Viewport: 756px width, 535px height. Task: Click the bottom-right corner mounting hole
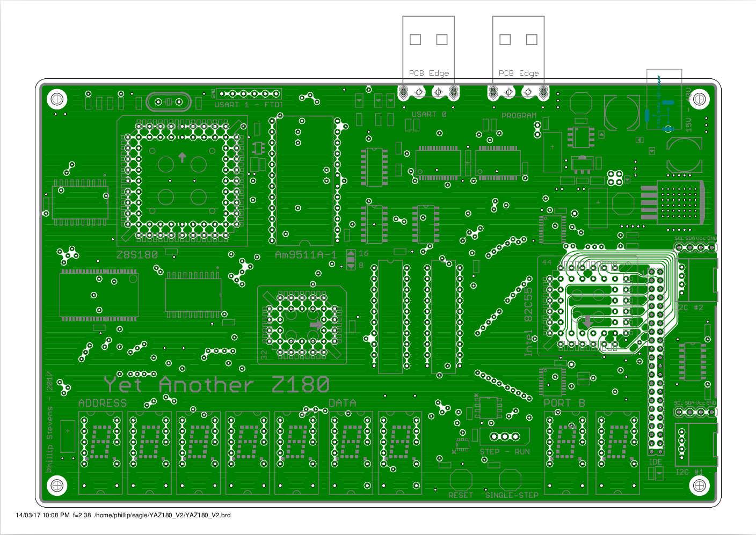(699, 486)
